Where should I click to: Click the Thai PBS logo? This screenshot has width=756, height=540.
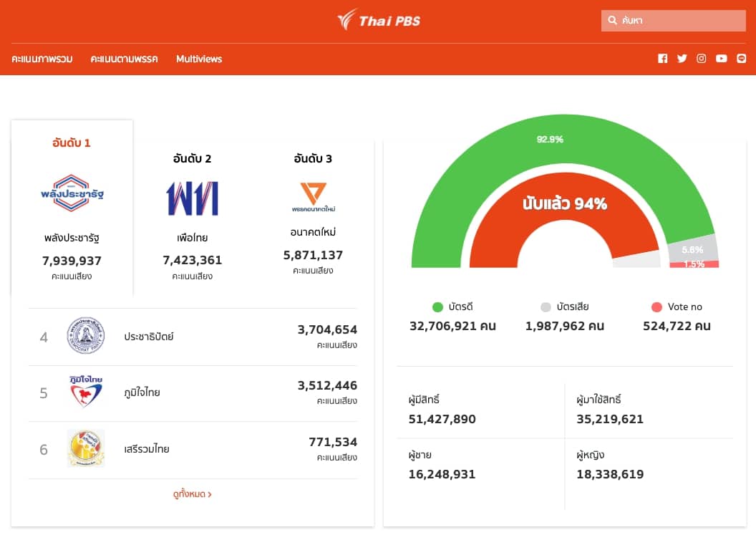tap(378, 20)
